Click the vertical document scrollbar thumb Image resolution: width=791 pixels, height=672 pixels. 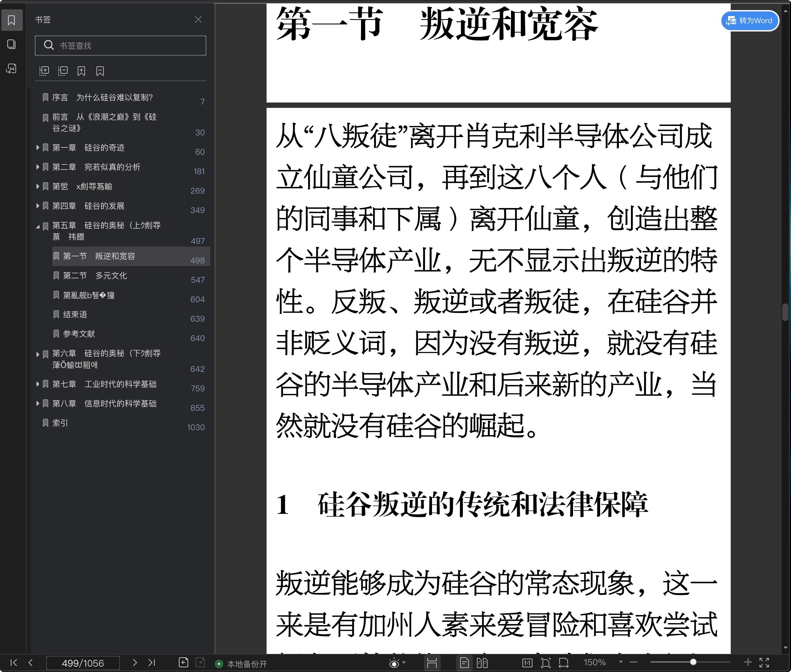785,312
